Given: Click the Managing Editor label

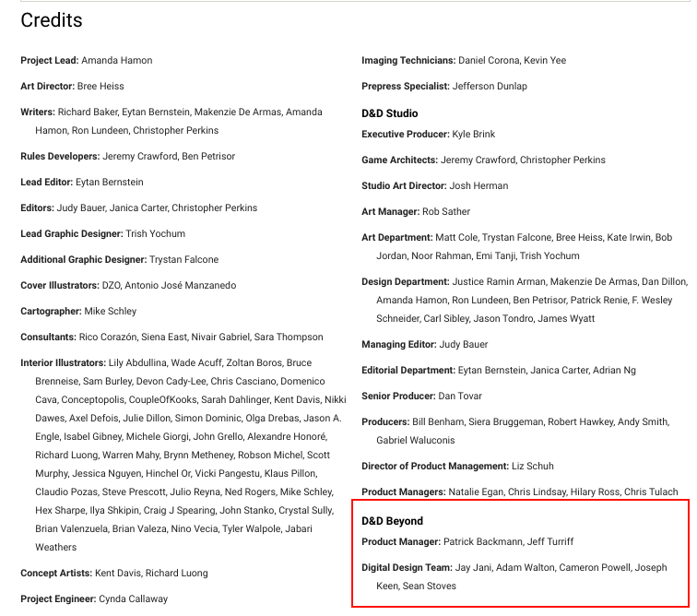Looking at the screenshot, I should tap(399, 344).
